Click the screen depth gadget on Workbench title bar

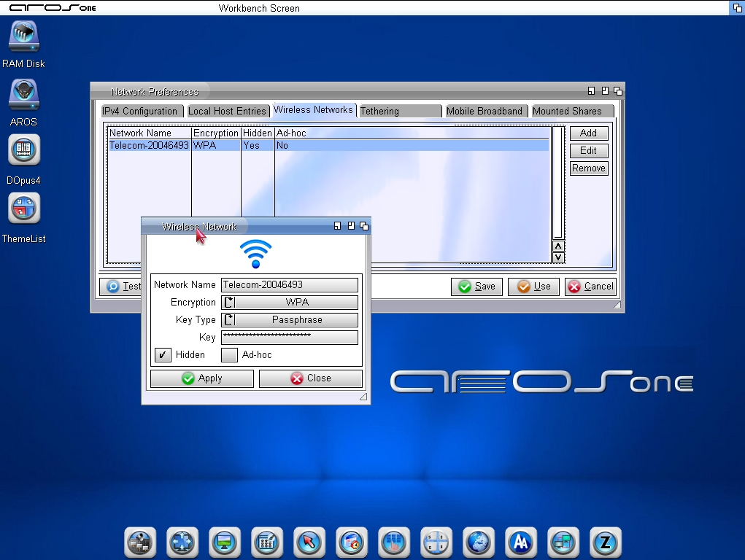738,7
